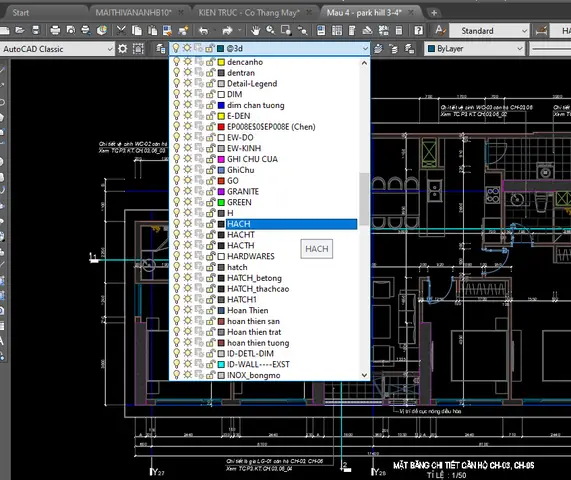Click the 3D Print icon

(102, 30)
